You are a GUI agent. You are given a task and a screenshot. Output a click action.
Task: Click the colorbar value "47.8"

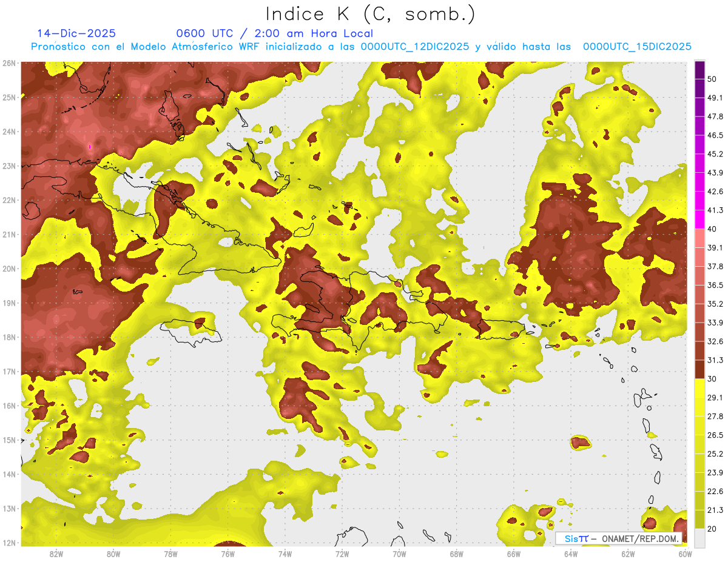coord(715,116)
